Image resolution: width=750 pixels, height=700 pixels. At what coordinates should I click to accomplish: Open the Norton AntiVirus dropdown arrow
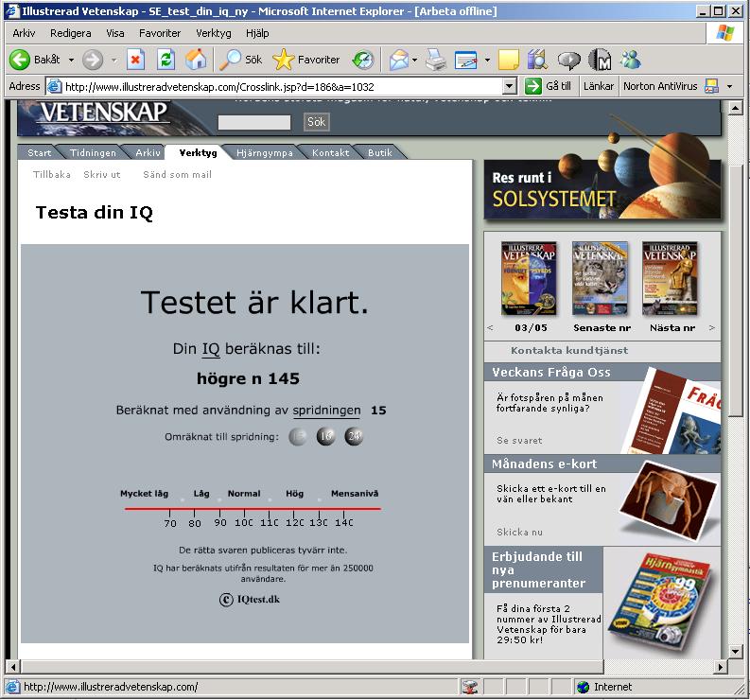point(729,87)
